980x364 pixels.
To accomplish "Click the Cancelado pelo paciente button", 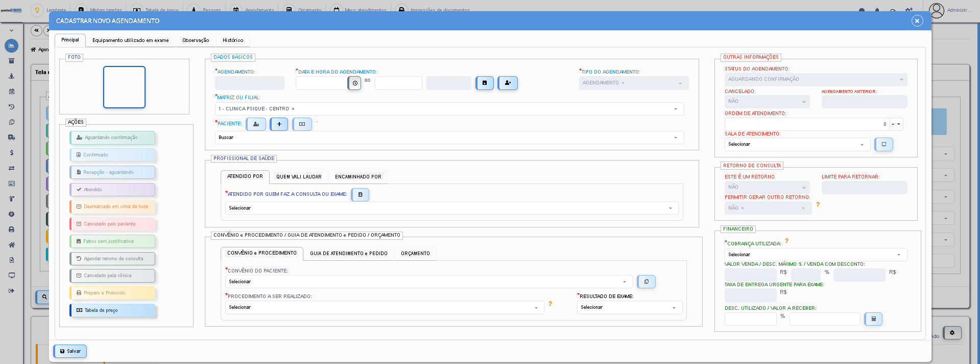I will point(112,224).
